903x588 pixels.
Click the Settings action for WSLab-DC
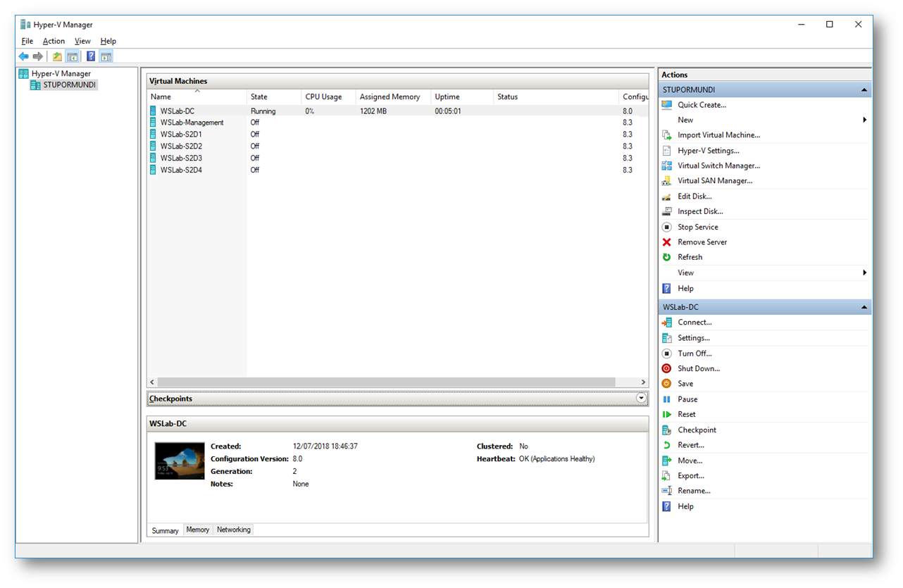tap(694, 338)
